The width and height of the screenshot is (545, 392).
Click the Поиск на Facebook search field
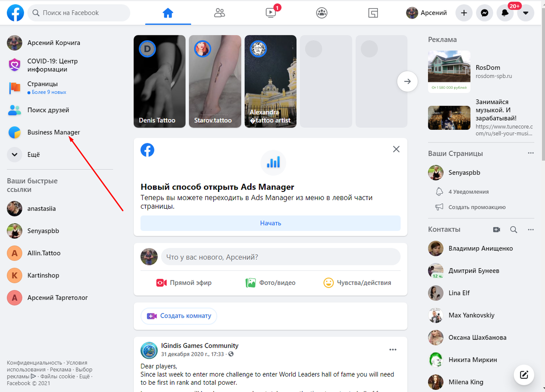(x=79, y=13)
